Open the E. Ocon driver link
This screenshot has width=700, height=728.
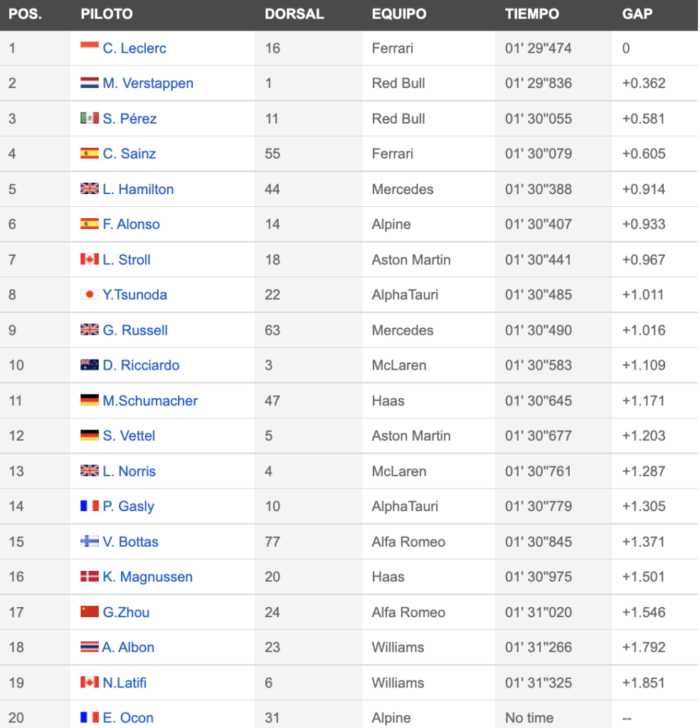pyautogui.click(x=128, y=717)
